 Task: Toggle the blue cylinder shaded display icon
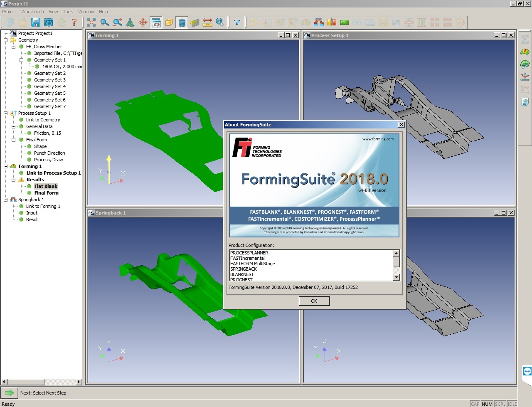(x=182, y=22)
